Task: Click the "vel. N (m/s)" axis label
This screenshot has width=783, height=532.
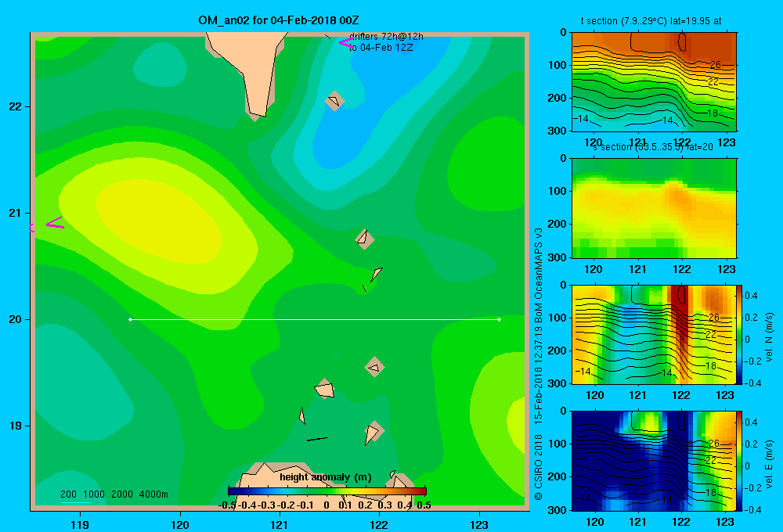Action: click(x=769, y=336)
